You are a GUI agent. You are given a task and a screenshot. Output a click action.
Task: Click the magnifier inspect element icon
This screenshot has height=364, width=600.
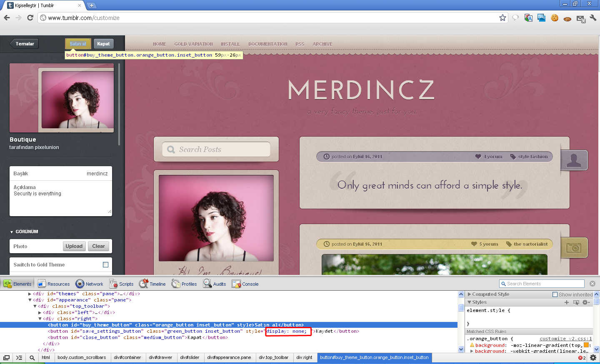pos(32,357)
